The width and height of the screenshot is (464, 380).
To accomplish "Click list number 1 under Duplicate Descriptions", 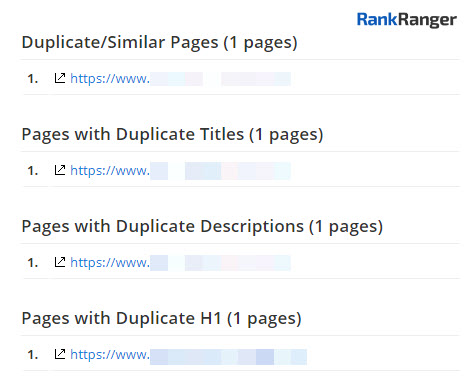I will (x=33, y=263).
